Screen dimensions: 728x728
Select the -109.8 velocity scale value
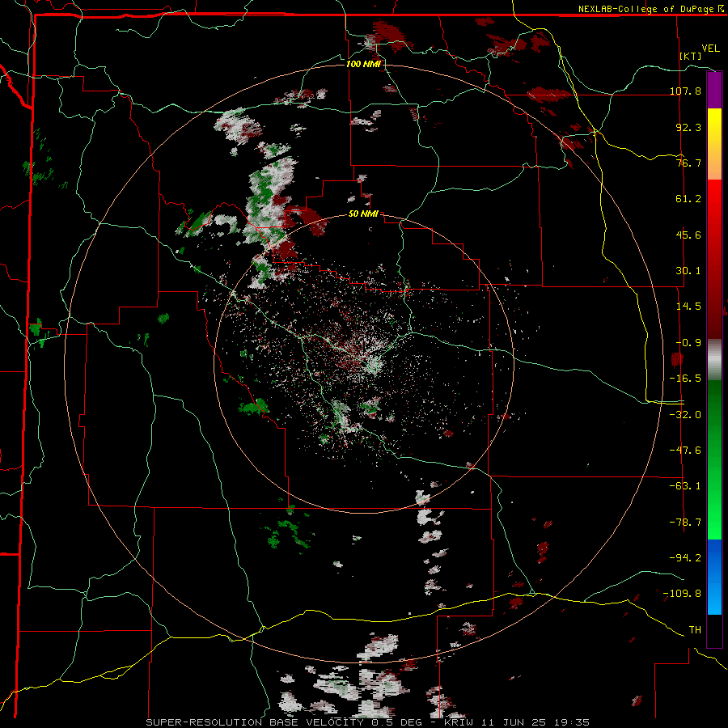(682, 594)
